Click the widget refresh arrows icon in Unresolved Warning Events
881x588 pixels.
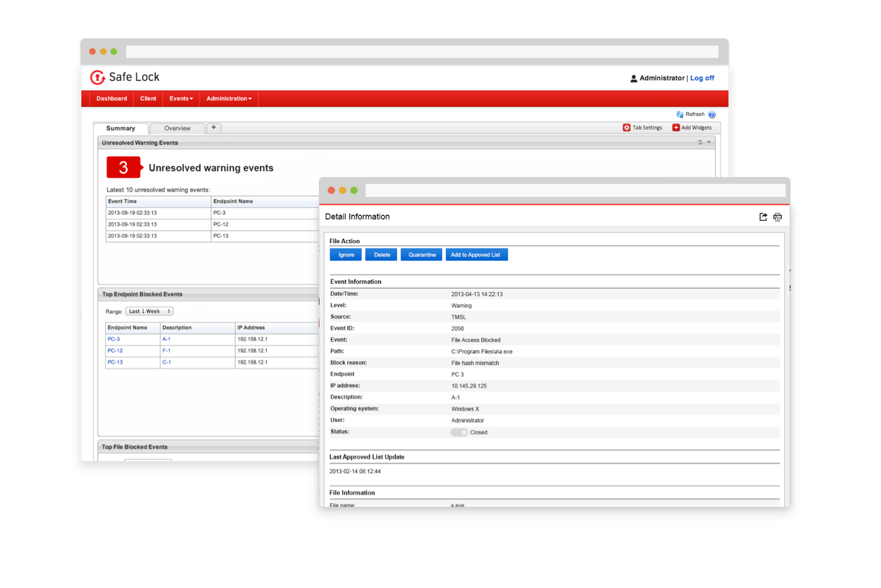pos(700,142)
